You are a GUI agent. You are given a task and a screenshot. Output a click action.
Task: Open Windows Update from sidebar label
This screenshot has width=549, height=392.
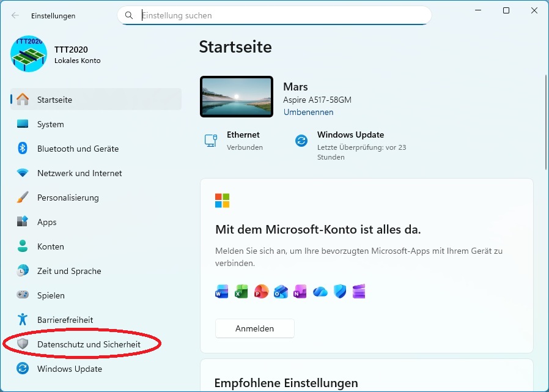point(70,369)
